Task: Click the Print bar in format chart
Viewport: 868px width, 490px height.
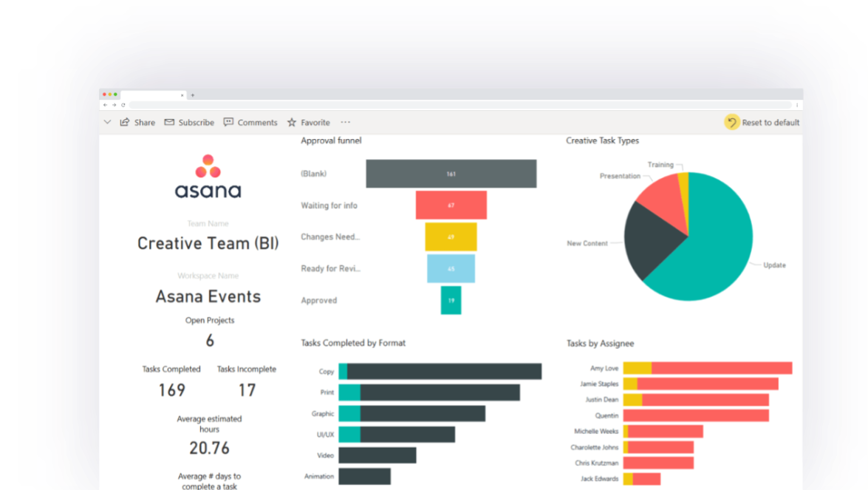Action: click(429, 392)
